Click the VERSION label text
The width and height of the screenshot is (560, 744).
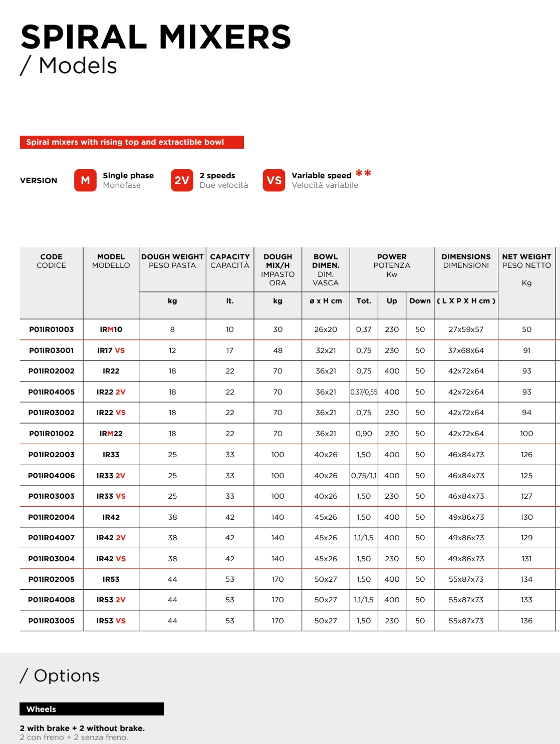[39, 181]
